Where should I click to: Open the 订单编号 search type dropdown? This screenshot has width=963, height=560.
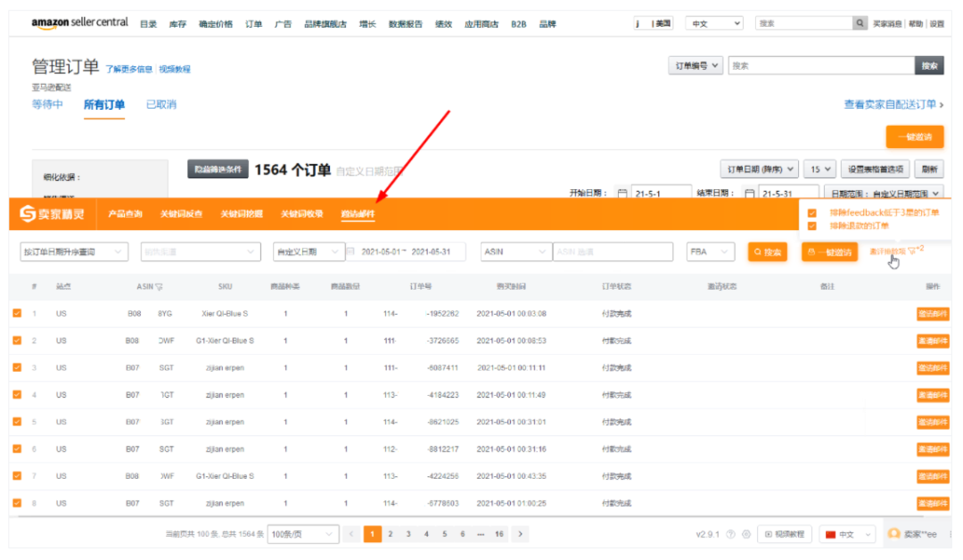coord(695,66)
